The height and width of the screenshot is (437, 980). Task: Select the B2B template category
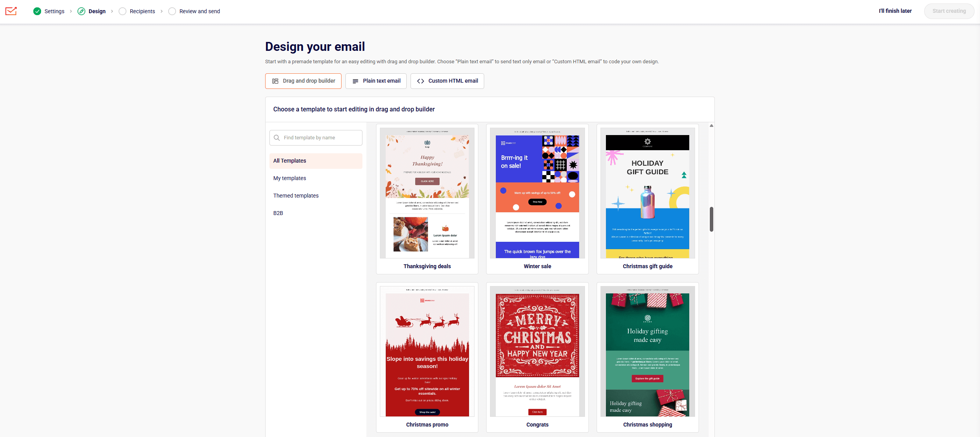point(278,213)
